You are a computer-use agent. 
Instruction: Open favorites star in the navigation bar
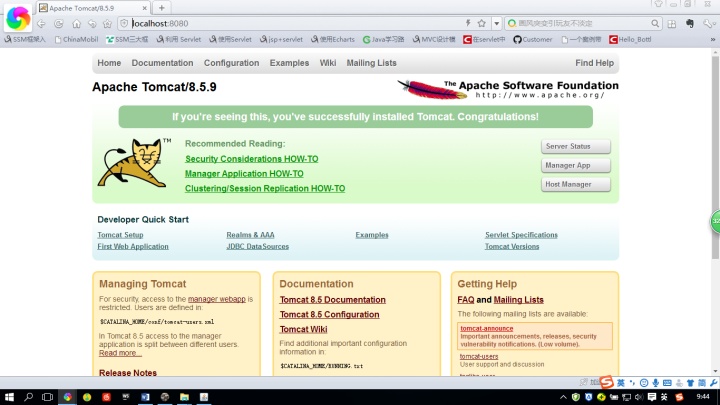click(x=107, y=23)
